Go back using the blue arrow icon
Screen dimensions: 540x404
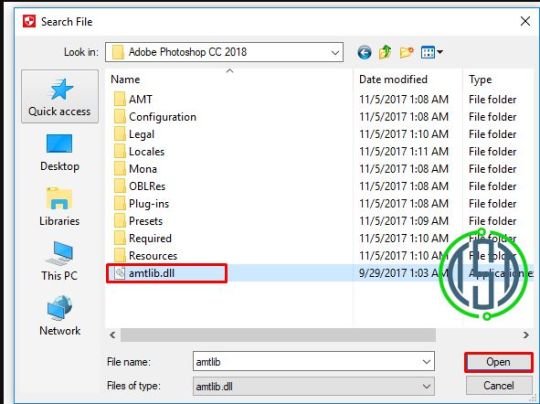pyautogui.click(x=364, y=53)
